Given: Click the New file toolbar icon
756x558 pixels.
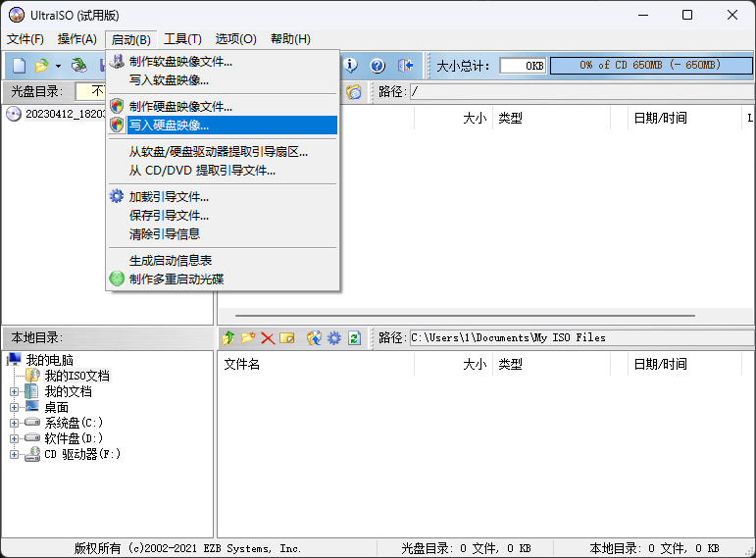Looking at the screenshot, I should 19,65.
